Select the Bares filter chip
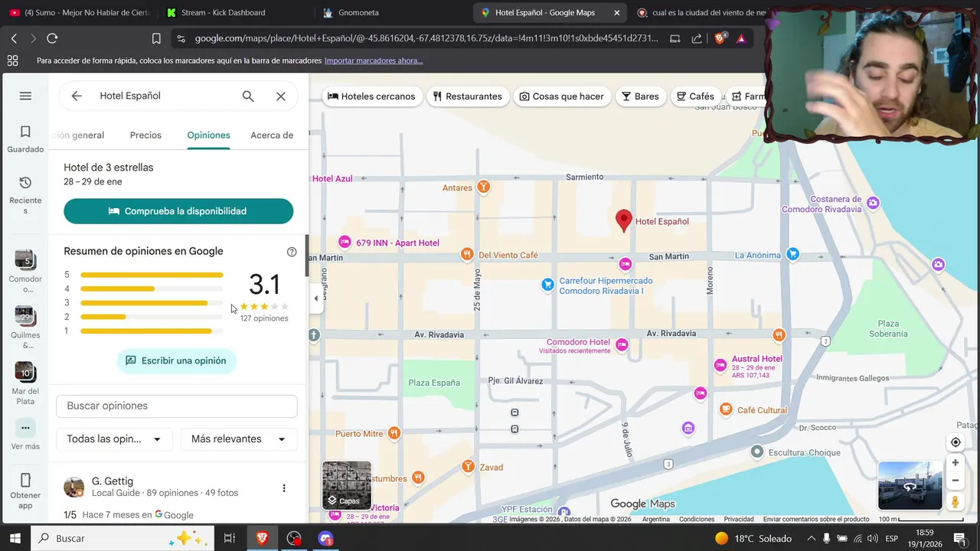The height and width of the screenshot is (551, 980). (x=640, y=96)
